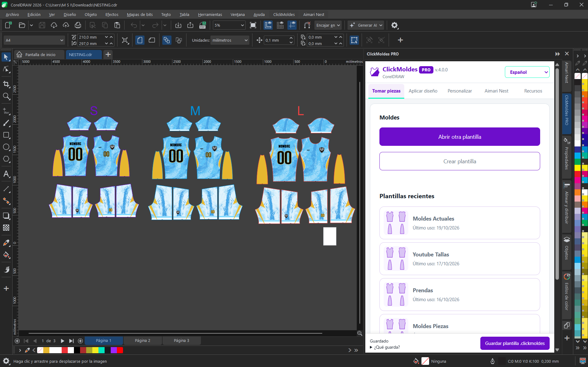Click the full-screen preview icon
This screenshot has width=588, height=367.
tap(253, 25)
